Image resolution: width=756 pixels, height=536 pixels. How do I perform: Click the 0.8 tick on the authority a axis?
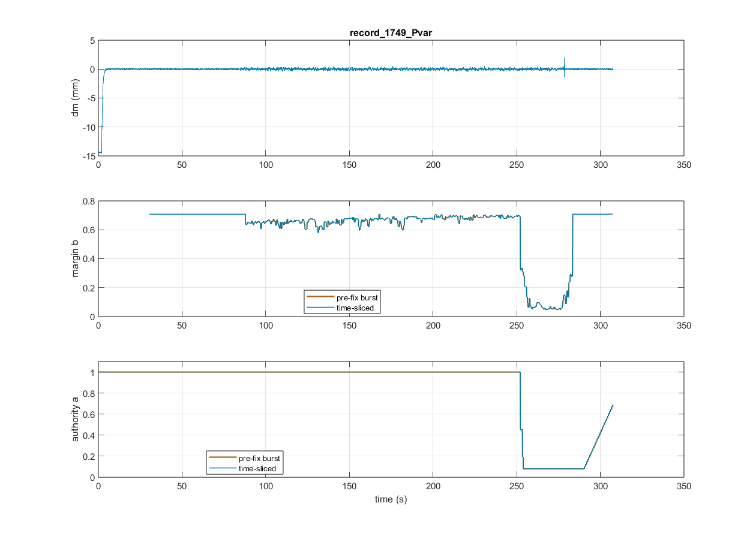click(x=89, y=393)
